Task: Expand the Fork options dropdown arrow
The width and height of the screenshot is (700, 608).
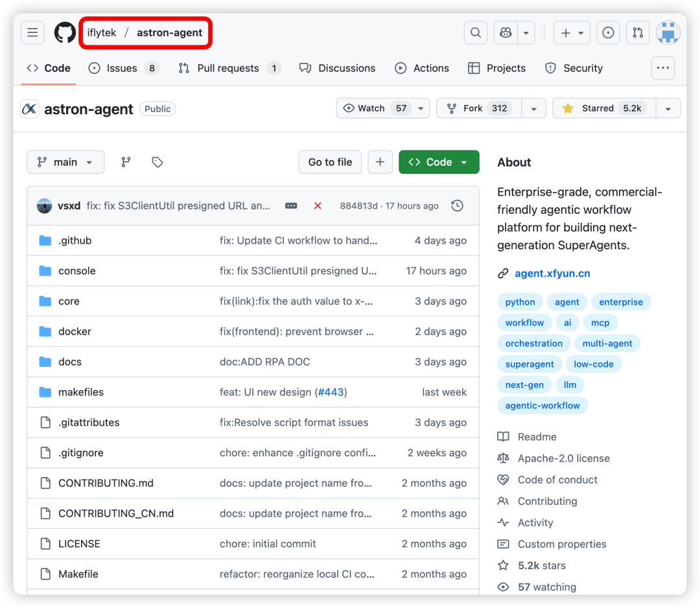Action: coord(533,108)
